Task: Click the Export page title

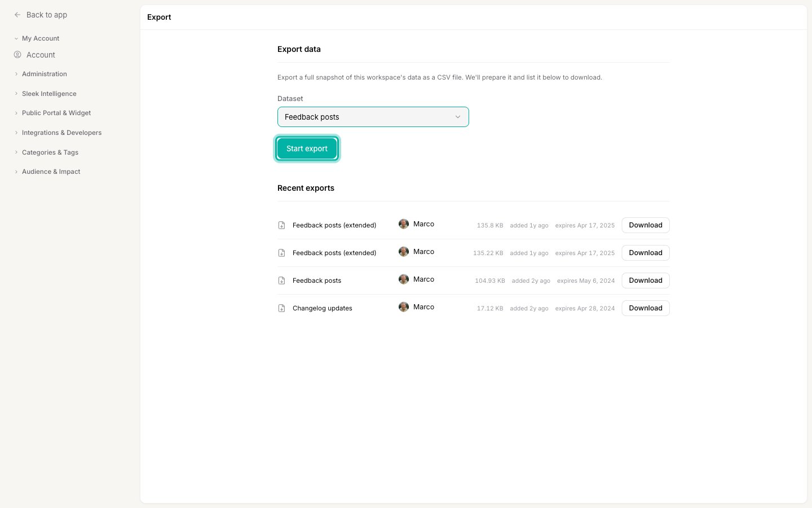Action: (159, 17)
